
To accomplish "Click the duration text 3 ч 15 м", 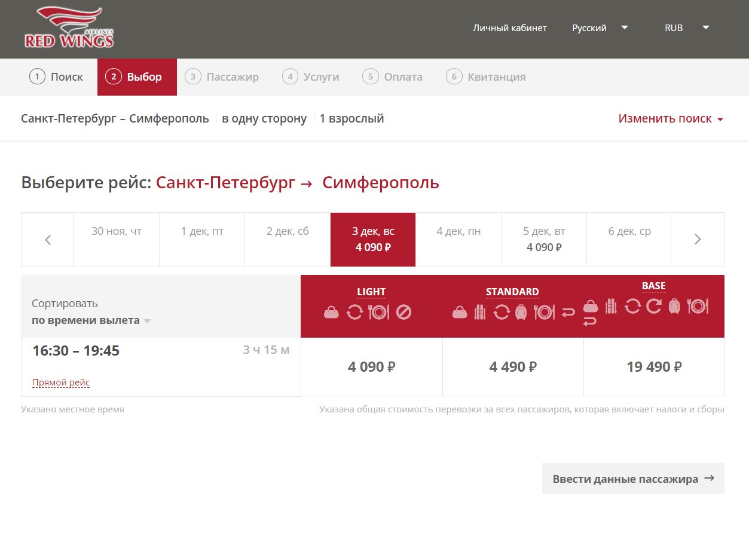I will [266, 350].
